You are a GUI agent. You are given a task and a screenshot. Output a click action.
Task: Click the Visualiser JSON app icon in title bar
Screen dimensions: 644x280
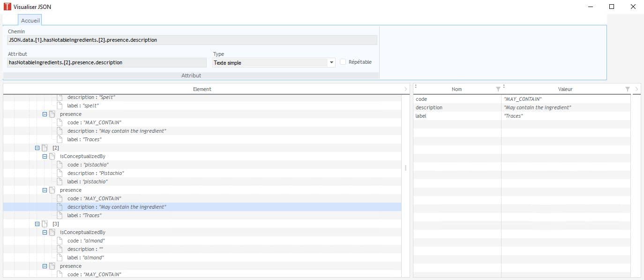[x=7, y=7]
